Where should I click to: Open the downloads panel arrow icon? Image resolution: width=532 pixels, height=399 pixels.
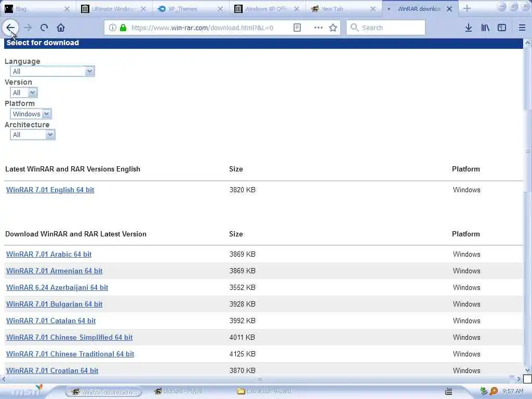click(469, 28)
